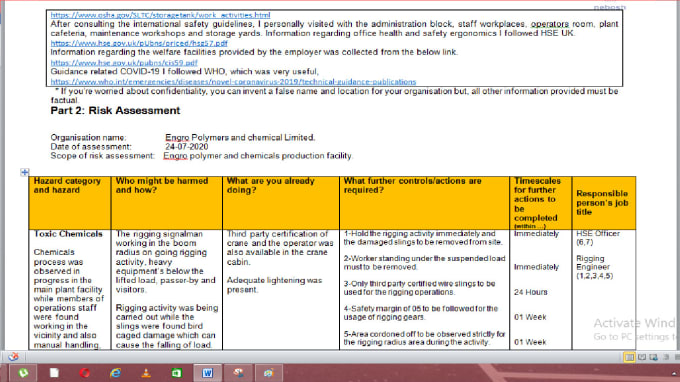Click the misspelled word 'Engro' in scope line
680x382 pixels.
[175, 156]
